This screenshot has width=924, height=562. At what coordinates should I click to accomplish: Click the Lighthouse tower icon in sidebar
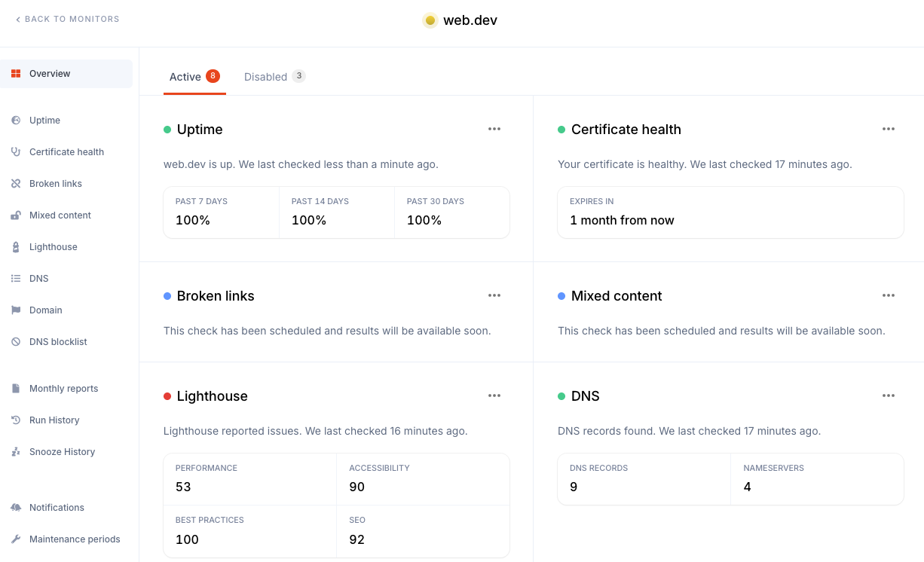click(x=16, y=247)
